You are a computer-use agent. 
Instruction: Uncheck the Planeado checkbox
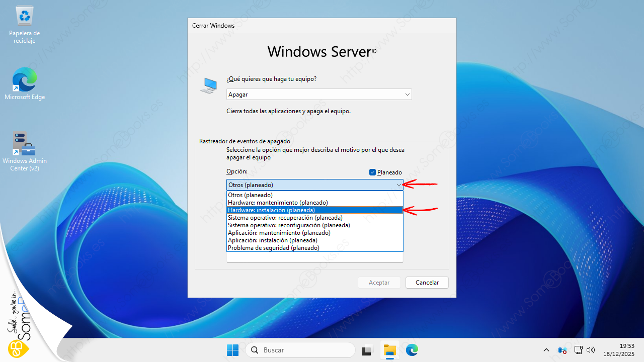[x=372, y=172]
